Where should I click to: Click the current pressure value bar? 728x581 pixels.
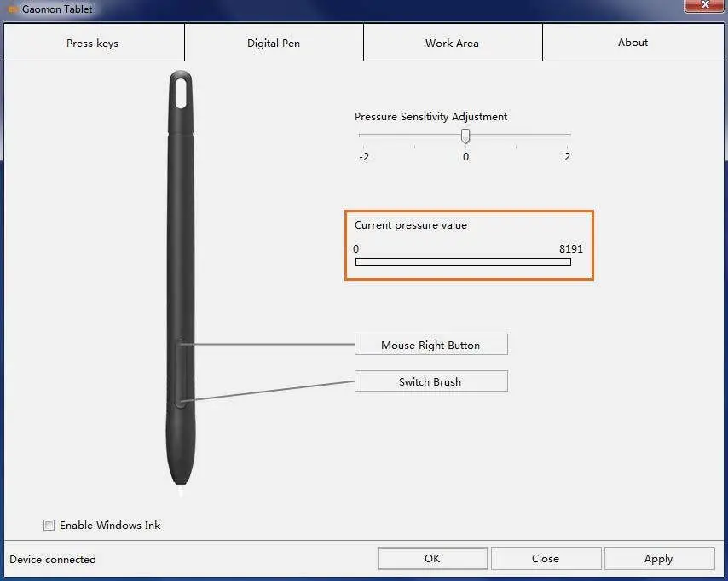point(463,262)
